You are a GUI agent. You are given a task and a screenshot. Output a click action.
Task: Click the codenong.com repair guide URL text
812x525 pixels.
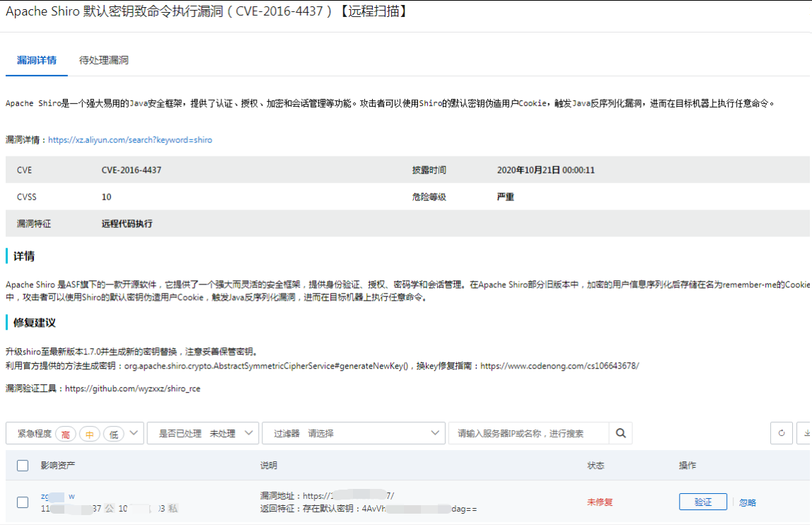[559, 366]
